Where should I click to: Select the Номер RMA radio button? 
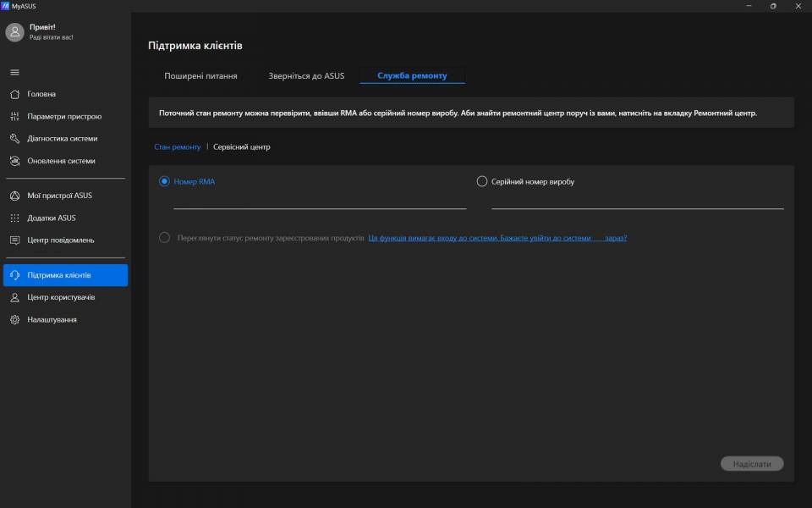pos(164,181)
